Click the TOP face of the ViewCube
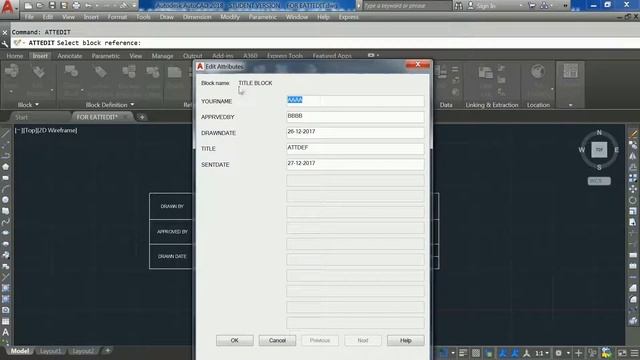 [599, 150]
